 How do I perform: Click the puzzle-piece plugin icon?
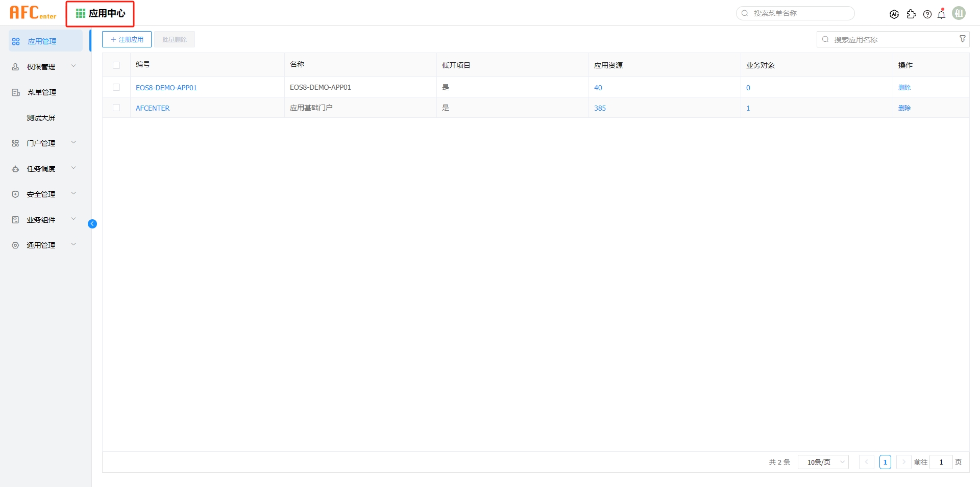[911, 14]
